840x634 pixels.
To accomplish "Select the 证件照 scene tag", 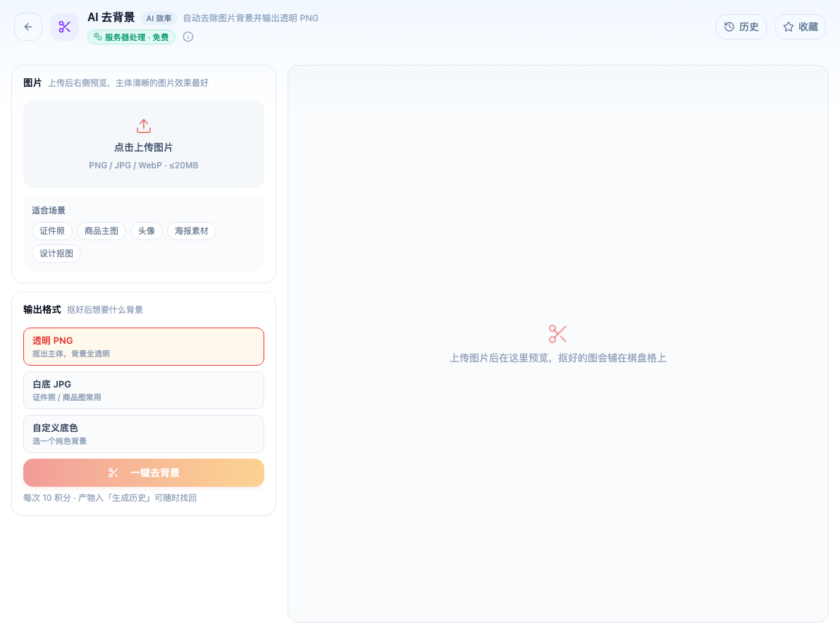I will coord(52,231).
